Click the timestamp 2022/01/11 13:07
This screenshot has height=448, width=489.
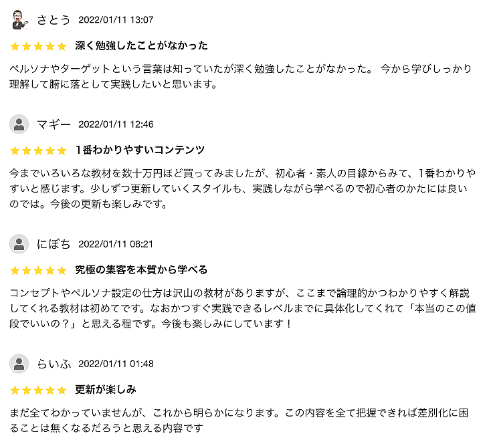point(116,19)
